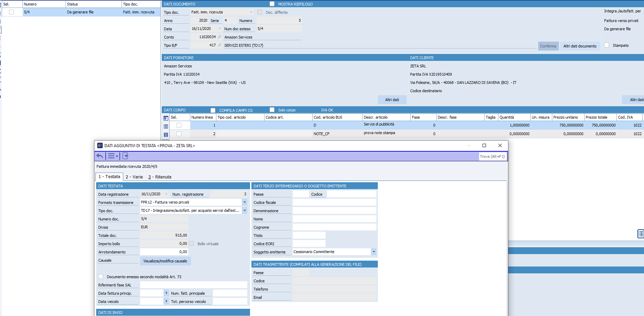Click the Altri dati documento button
The height and width of the screenshot is (316, 644).
580,46
